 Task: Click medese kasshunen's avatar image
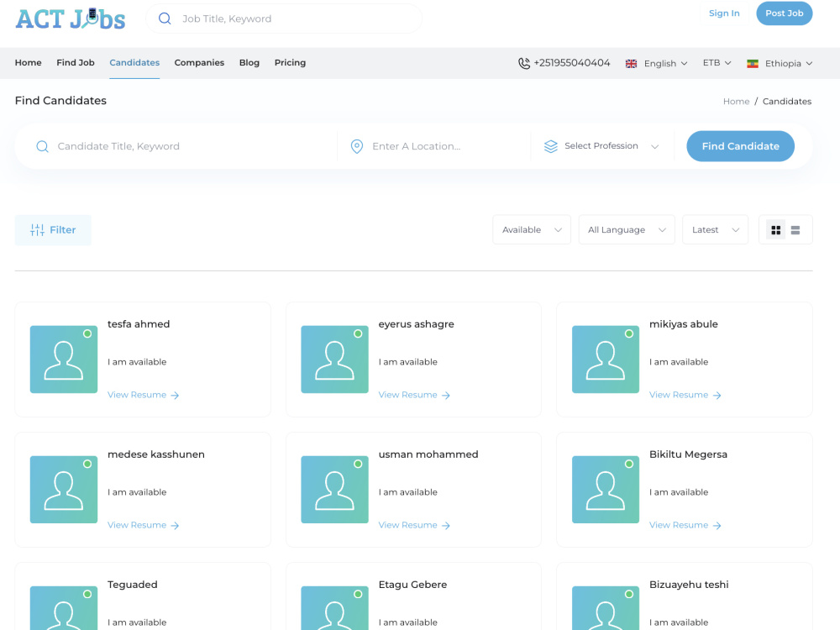coord(64,490)
